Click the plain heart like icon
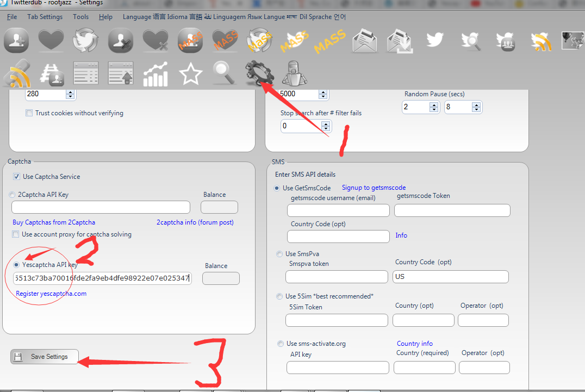 tap(51, 40)
